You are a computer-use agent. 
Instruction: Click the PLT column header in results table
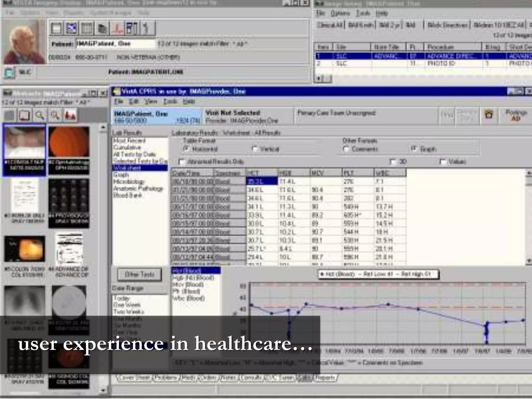tap(358, 173)
